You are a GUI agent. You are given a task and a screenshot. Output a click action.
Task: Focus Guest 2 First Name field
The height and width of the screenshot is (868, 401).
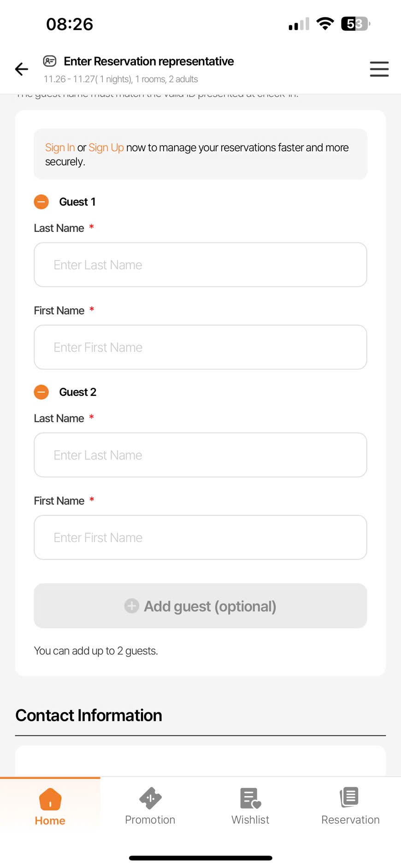(x=200, y=538)
